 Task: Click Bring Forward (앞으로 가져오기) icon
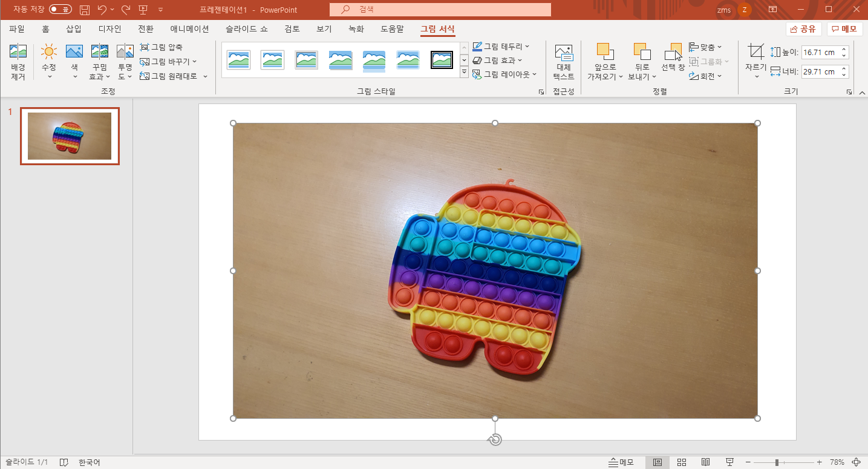pyautogui.click(x=605, y=52)
